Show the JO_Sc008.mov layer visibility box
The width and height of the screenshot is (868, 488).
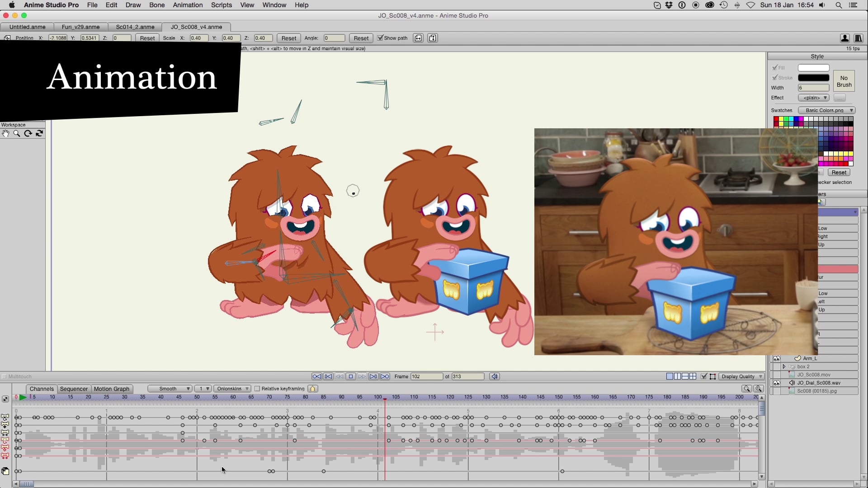[x=777, y=375]
